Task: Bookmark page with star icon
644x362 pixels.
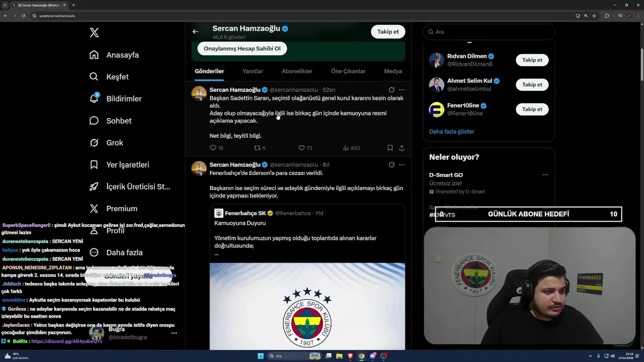Action: (x=594, y=16)
